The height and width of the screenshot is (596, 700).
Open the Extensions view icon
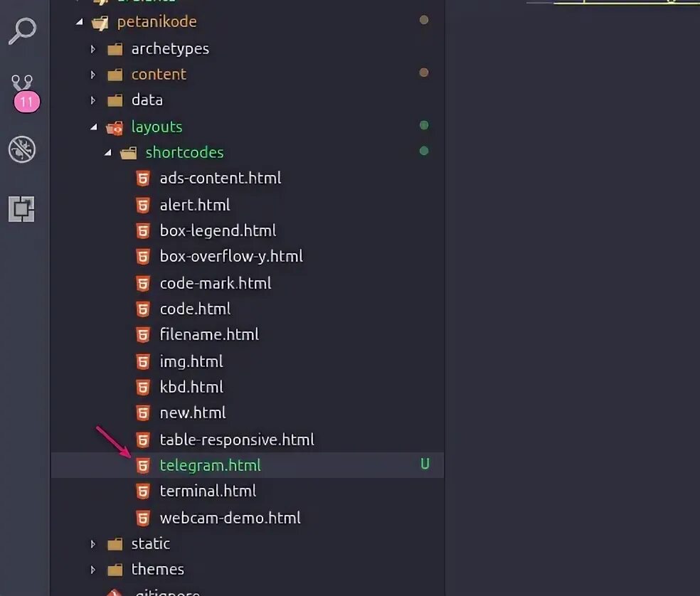pyautogui.click(x=21, y=209)
